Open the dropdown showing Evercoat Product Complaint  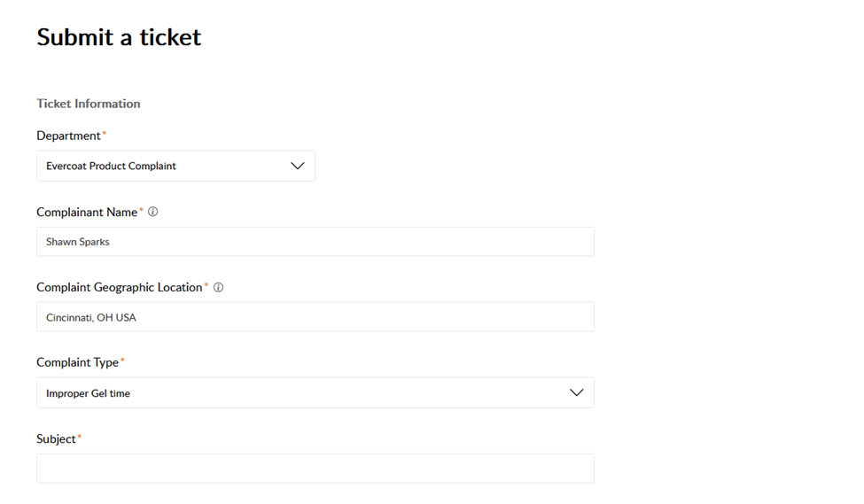[175, 166]
